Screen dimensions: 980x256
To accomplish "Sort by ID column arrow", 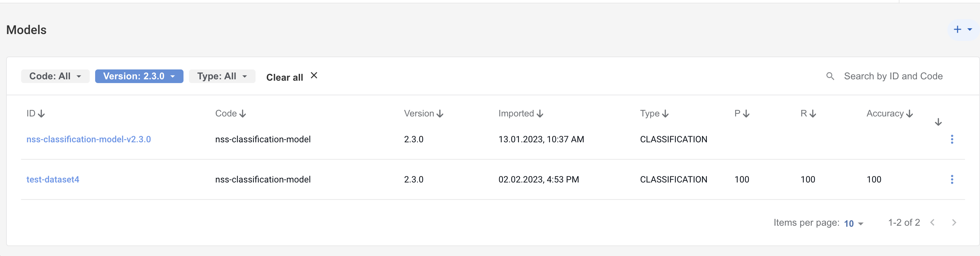I will tap(42, 113).
